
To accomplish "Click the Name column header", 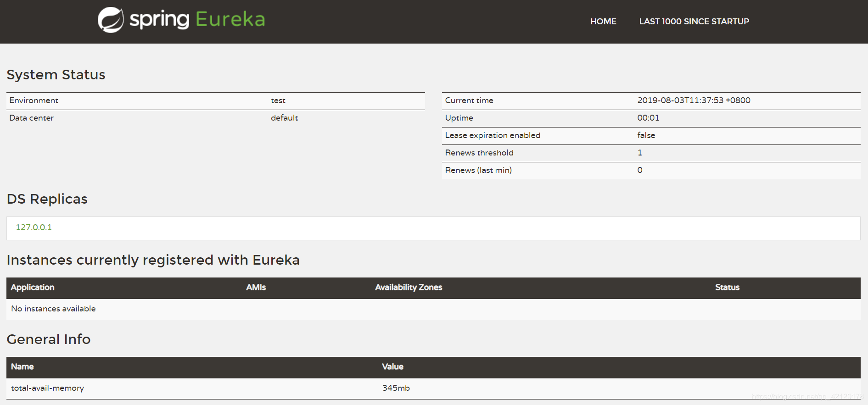I will 22,367.
